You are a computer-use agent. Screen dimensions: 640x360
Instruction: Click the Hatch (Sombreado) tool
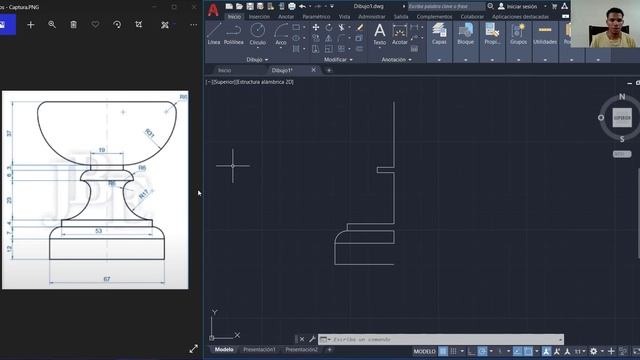(x=296, y=49)
